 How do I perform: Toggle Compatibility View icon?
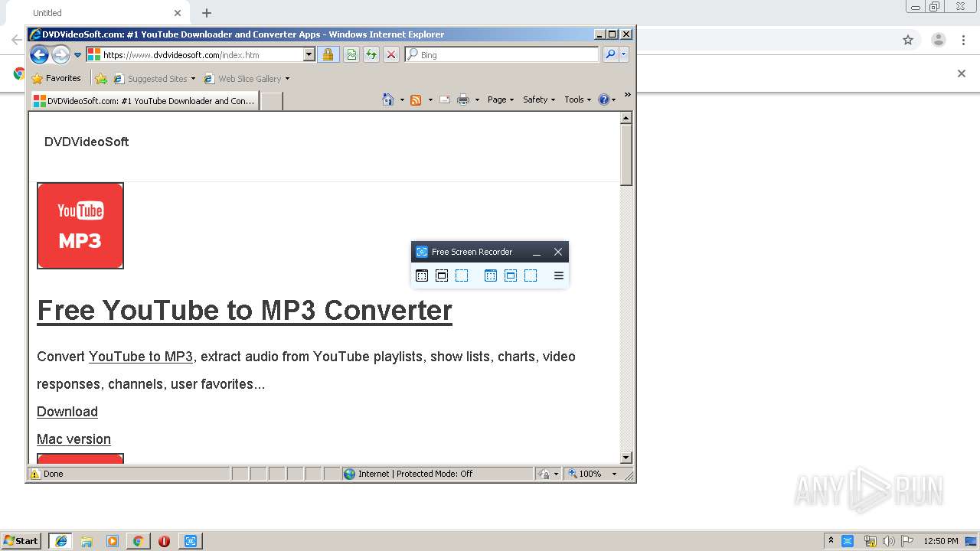351,54
